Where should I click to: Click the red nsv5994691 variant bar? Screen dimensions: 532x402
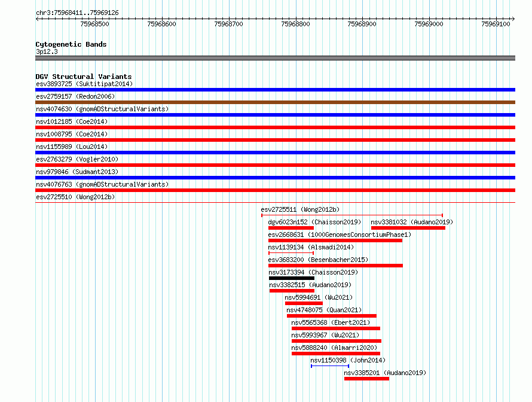coord(304,303)
